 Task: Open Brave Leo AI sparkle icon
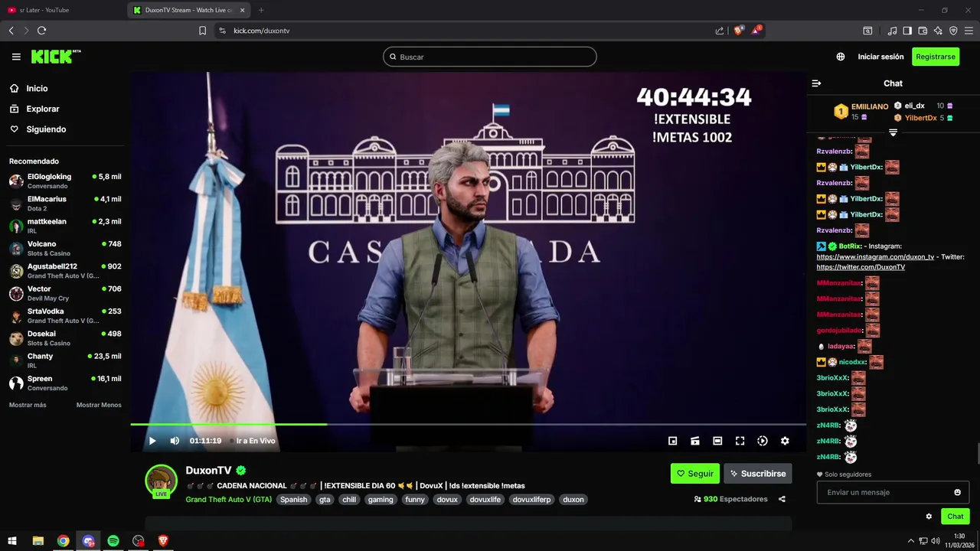tap(938, 31)
